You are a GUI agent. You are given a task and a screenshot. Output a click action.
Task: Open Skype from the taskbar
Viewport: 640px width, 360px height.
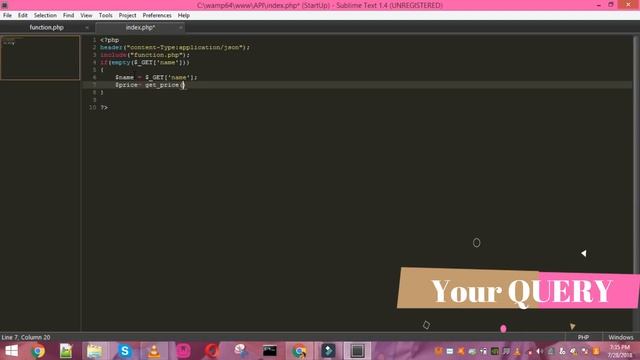(x=125, y=351)
